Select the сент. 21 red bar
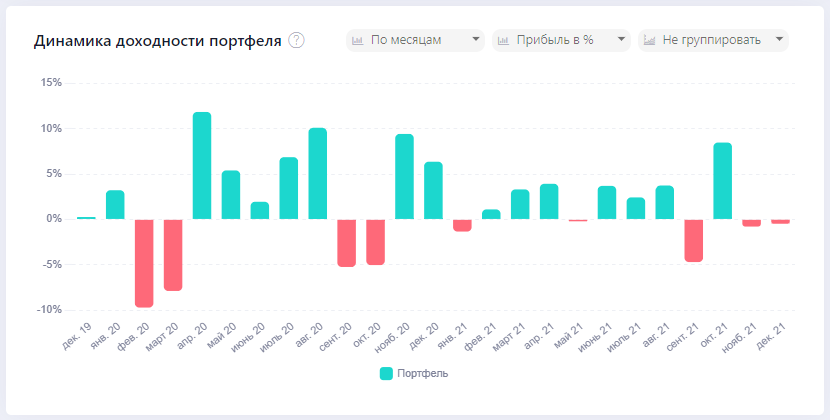The height and width of the screenshot is (420, 830). (x=694, y=240)
